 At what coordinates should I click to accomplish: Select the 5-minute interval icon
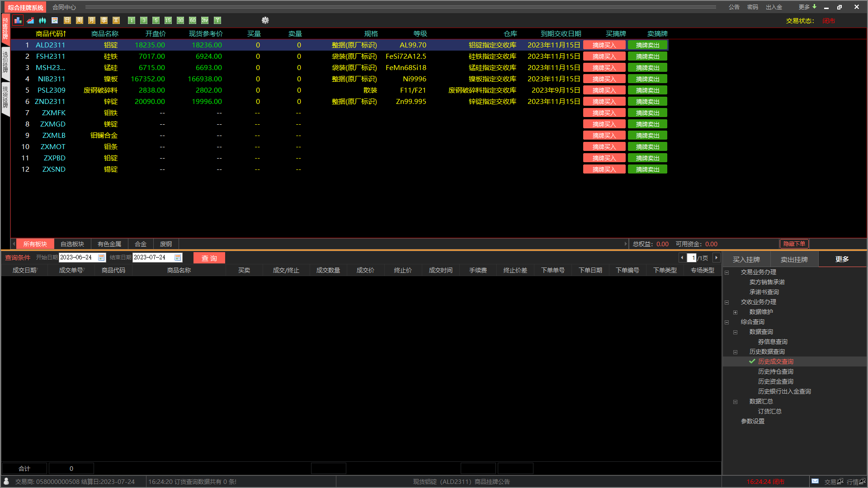(156, 20)
